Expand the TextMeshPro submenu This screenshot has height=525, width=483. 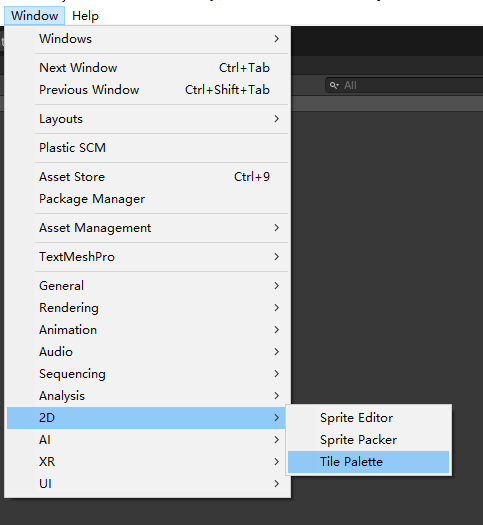coord(146,257)
